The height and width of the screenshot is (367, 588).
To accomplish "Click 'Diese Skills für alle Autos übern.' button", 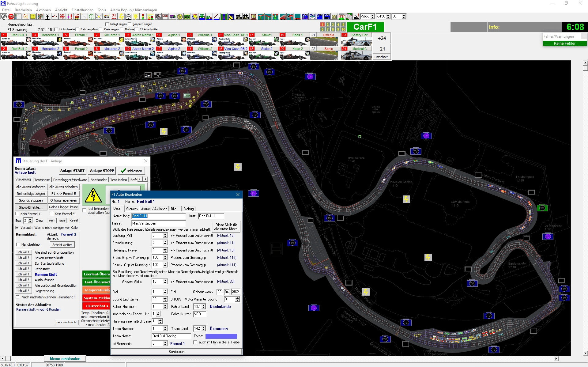I will coord(226,227).
